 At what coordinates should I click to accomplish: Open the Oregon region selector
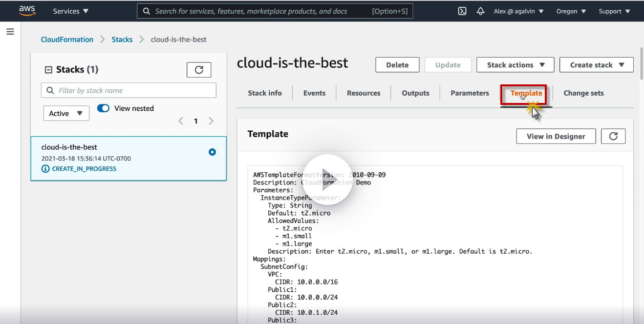(571, 11)
